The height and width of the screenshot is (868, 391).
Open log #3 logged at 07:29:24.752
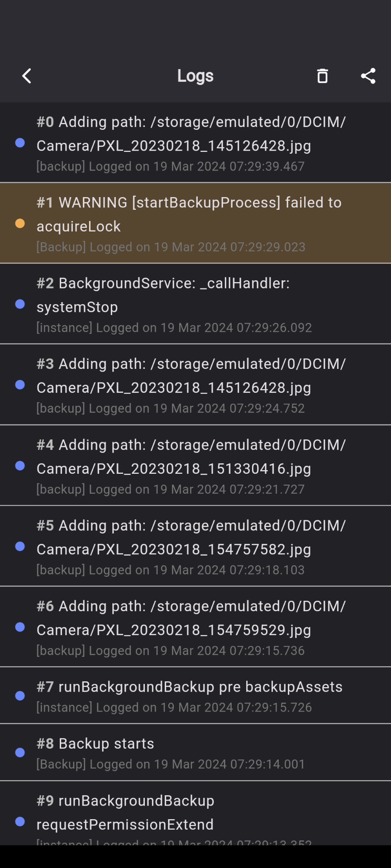[x=195, y=385]
